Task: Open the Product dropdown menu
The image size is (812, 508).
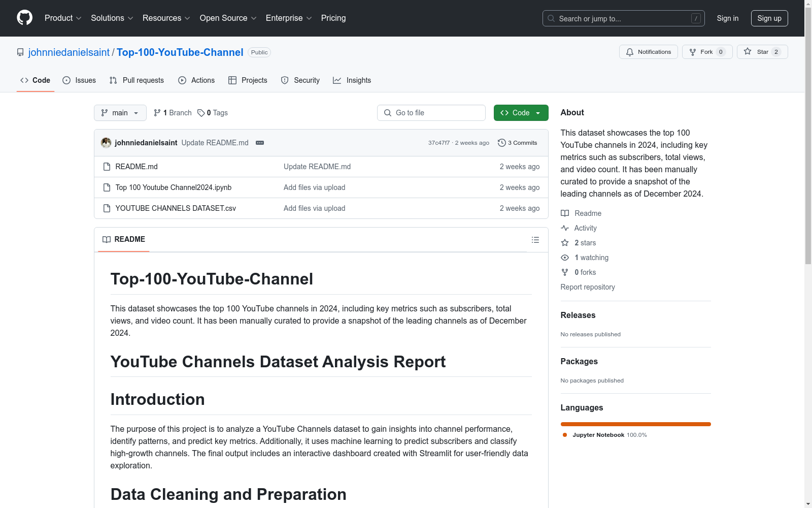Action: point(63,18)
